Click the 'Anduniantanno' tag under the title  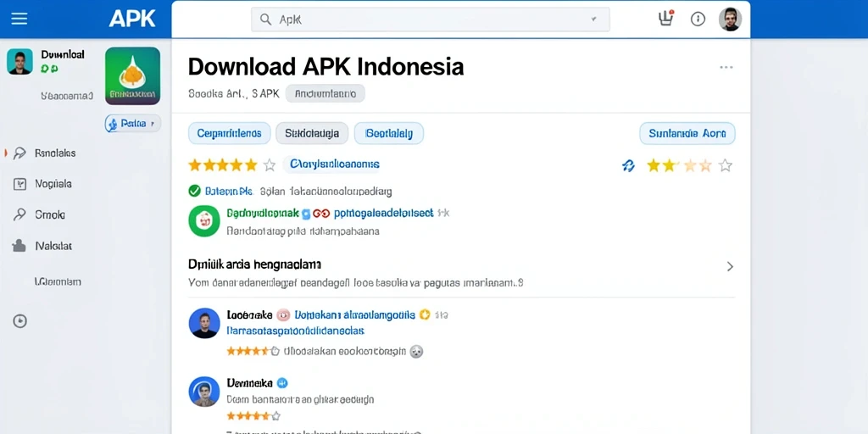(325, 93)
